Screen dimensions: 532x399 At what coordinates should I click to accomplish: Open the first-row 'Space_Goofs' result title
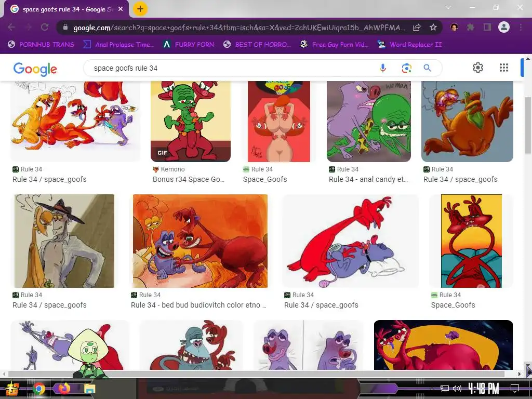point(265,179)
